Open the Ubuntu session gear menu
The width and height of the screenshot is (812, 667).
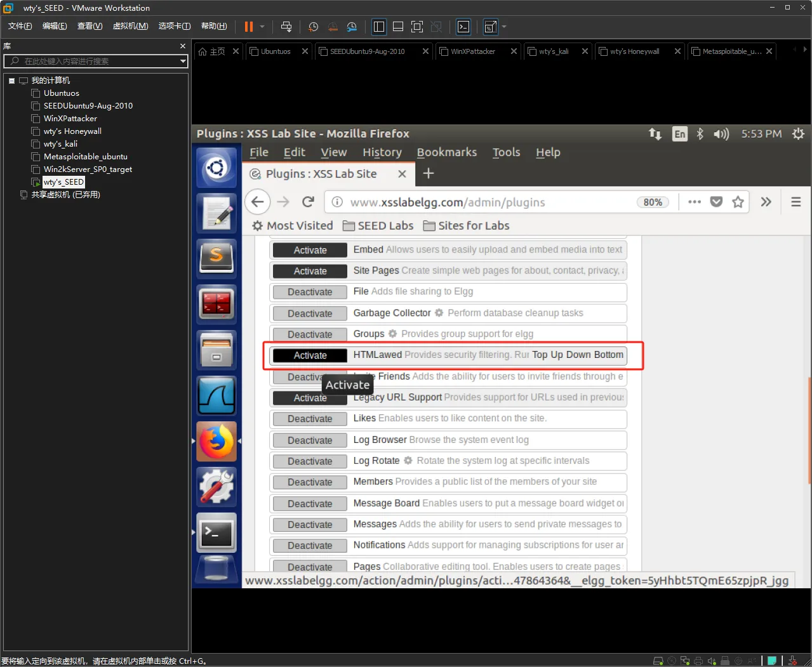coord(798,134)
